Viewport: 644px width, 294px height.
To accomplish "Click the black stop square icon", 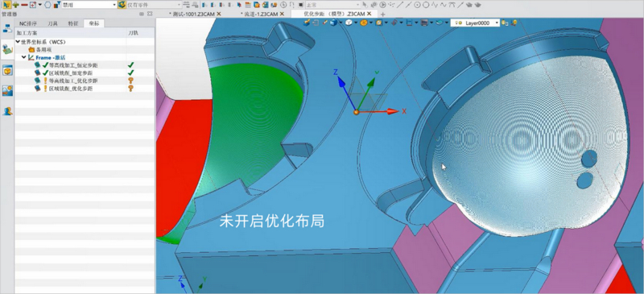I will pyautogui.click(x=300, y=5).
